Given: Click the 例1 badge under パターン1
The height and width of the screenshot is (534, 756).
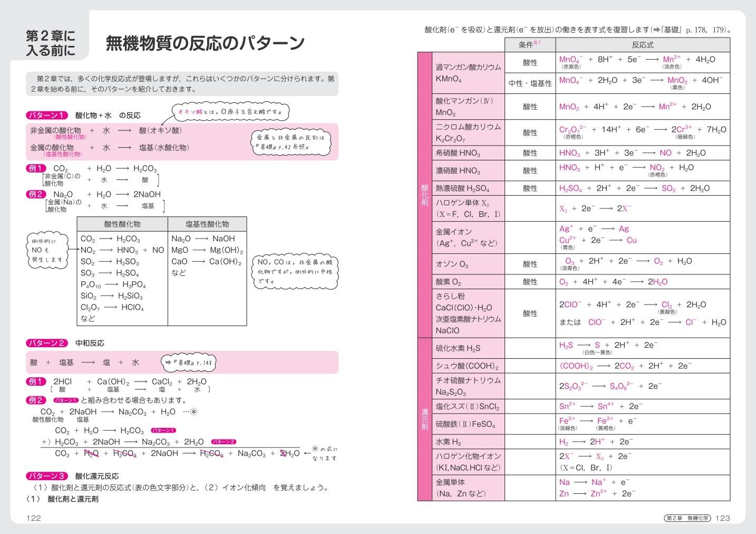Looking at the screenshot, I should click(x=36, y=168).
